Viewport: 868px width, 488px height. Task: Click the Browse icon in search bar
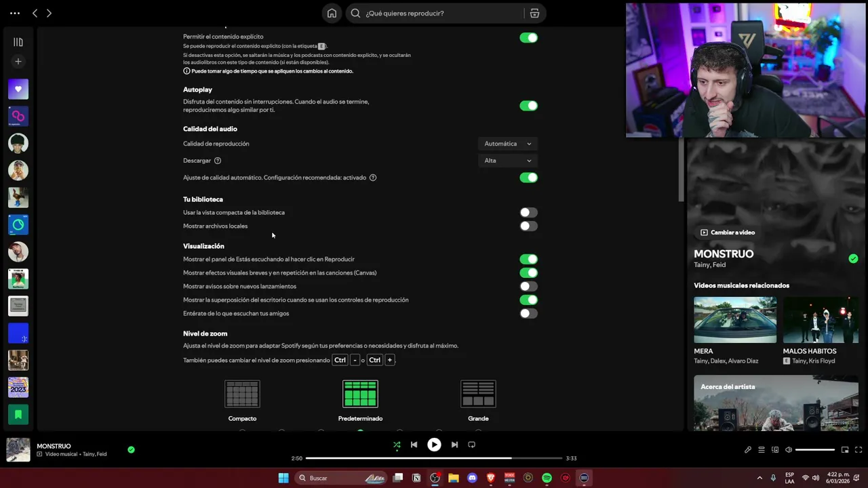[x=534, y=13]
